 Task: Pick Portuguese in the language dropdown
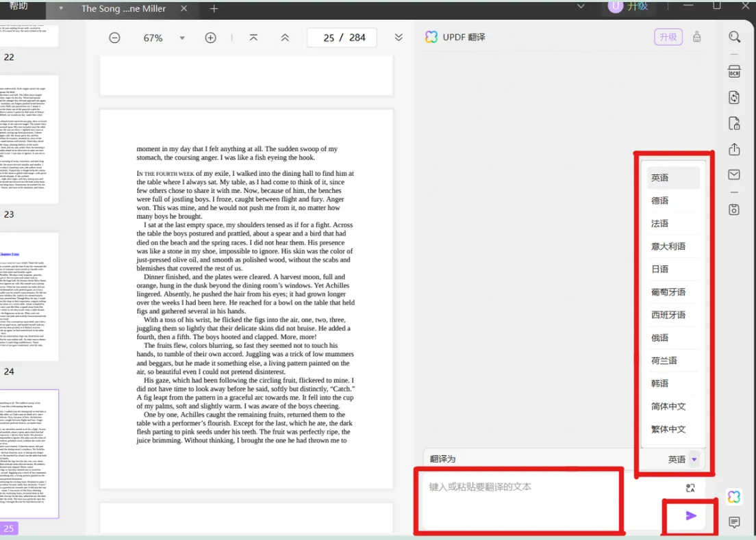click(672, 292)
